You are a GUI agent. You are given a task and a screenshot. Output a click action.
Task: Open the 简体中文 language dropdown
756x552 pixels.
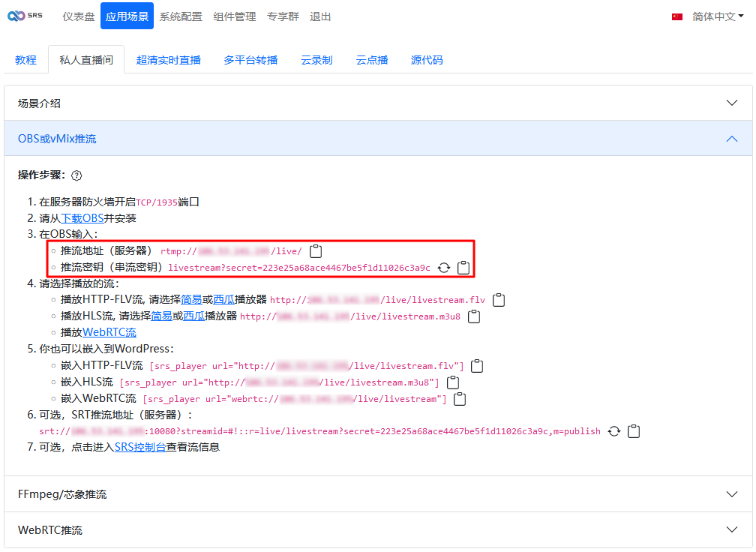click(718, 16)
